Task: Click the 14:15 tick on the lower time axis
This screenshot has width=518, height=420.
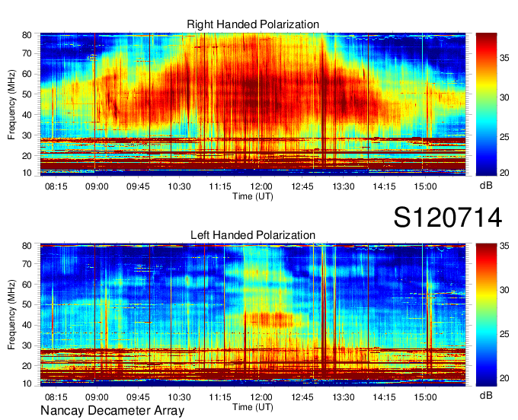Action: (x=385, y=397)
